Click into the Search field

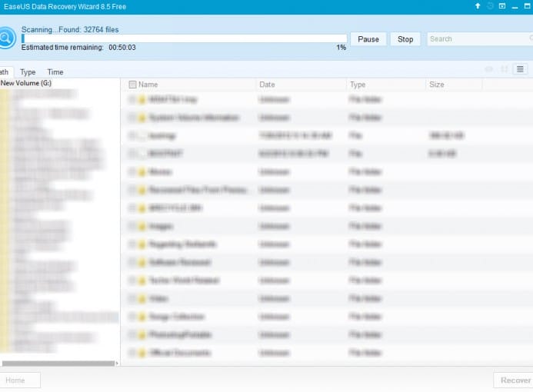480,39
